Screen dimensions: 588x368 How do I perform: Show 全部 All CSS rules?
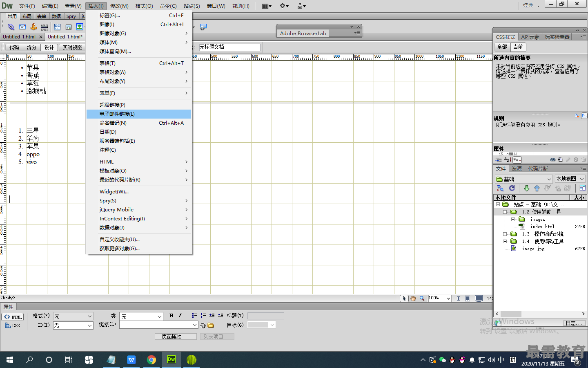click(x=502, y=47)
